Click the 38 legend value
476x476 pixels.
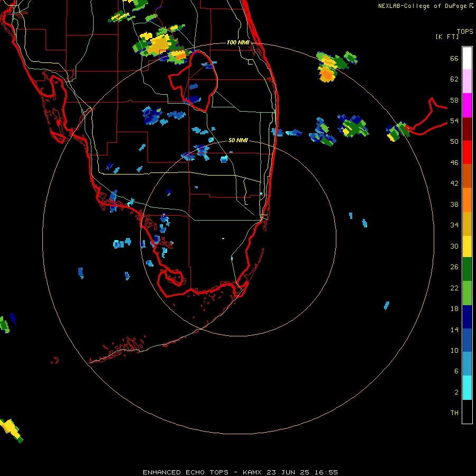(x=454, y=204)
